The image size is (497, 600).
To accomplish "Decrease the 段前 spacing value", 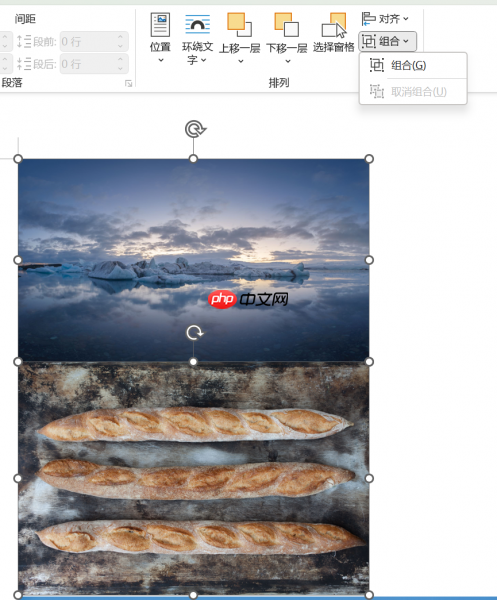I will [x=120, y=46].
